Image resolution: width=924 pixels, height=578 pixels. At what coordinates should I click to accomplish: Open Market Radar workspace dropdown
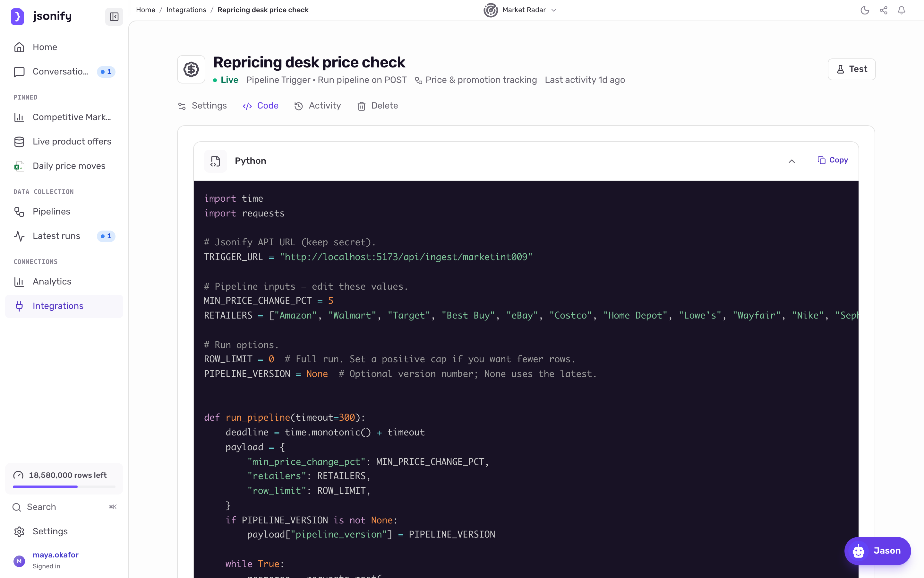pyautogui.click(x=520, y=10)
